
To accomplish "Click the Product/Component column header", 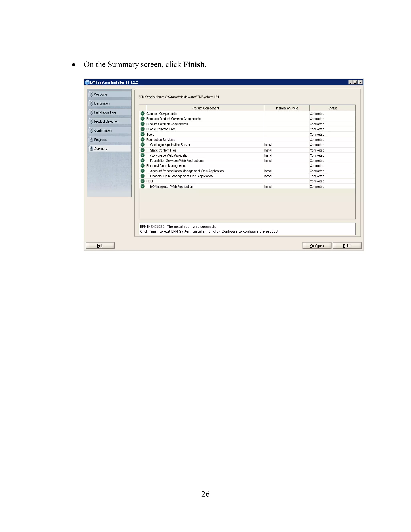I will 205,108.
